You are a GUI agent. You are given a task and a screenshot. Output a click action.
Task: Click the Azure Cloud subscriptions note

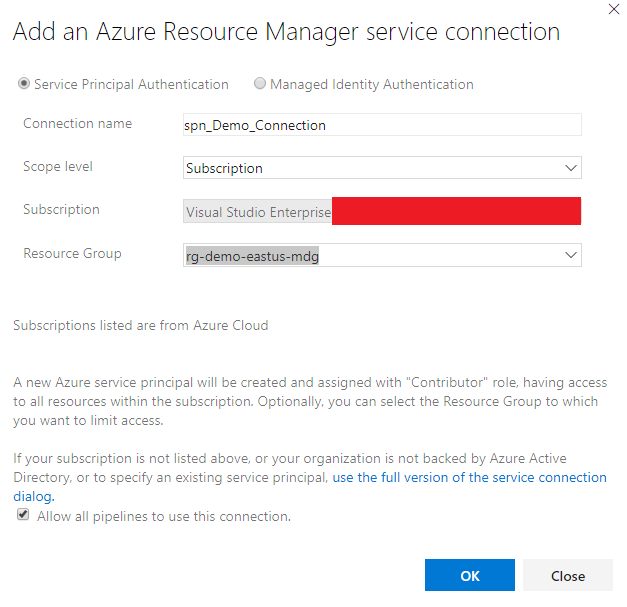pos(140,325)
